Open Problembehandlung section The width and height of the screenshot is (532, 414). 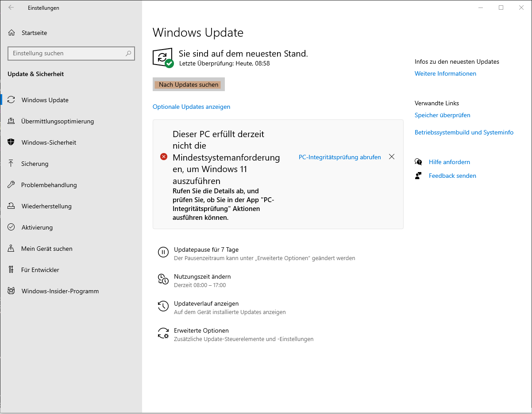71,185
